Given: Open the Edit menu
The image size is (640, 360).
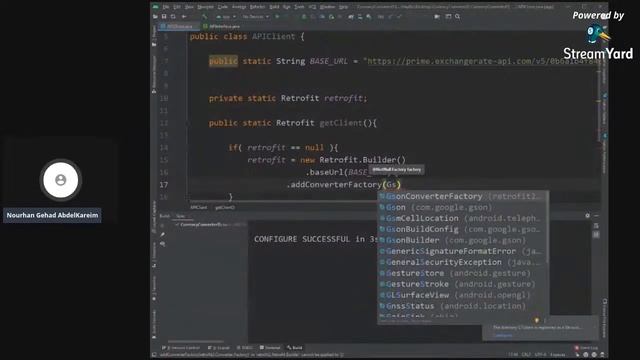Looking at the screenshot, I should (177, 7).
